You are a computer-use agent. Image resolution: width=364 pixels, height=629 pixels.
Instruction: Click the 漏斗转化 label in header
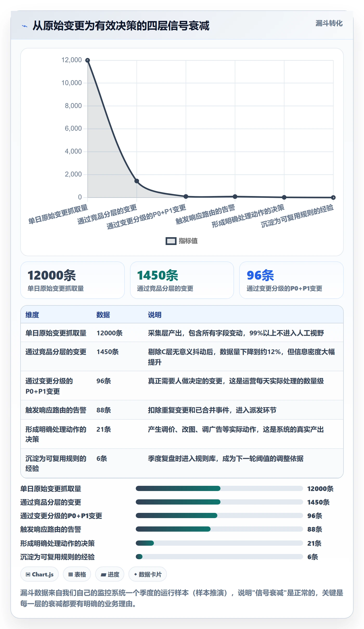point(329,23)
